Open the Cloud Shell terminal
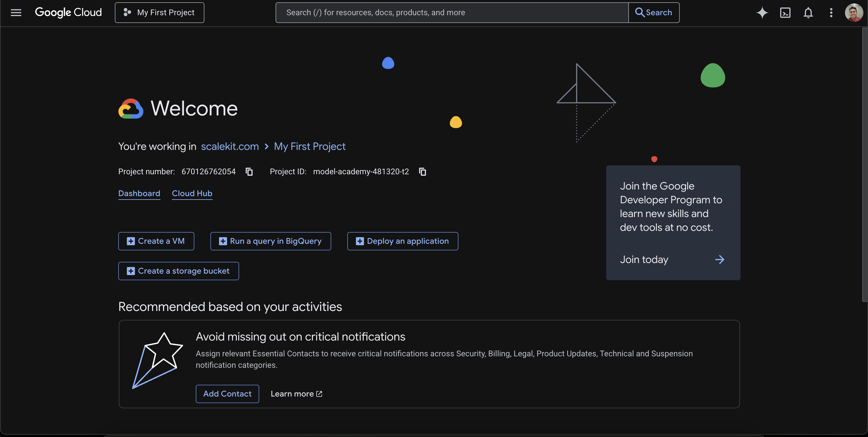Image resolution: width=868 pixels, height=437 pixels. (785, 12)
